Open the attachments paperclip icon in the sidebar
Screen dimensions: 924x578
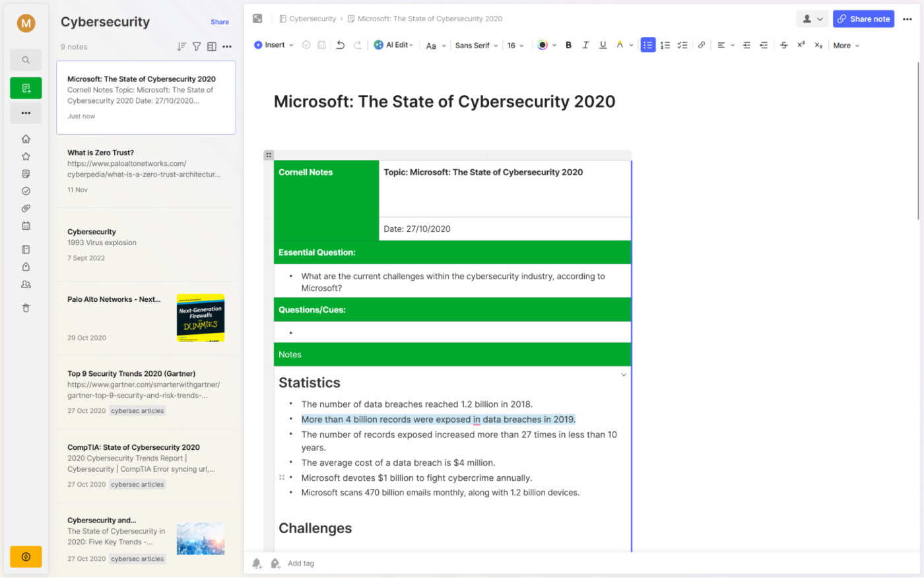click(x=26, y=208)
